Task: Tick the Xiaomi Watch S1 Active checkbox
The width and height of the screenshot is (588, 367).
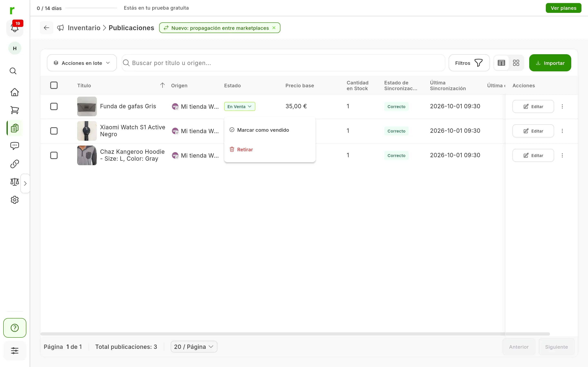Action: (54, 131)
